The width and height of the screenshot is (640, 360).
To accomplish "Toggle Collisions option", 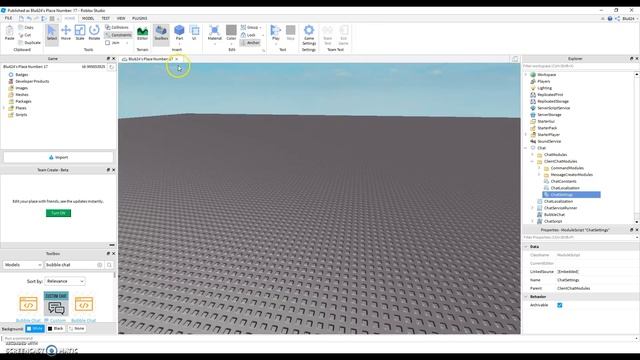I will 117,27.
